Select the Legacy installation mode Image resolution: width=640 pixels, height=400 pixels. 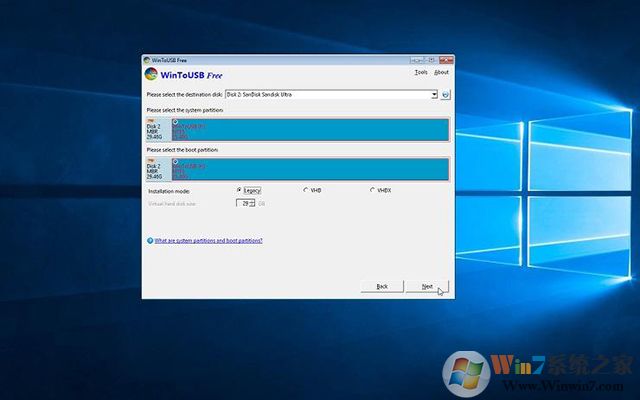pos(238,189)
